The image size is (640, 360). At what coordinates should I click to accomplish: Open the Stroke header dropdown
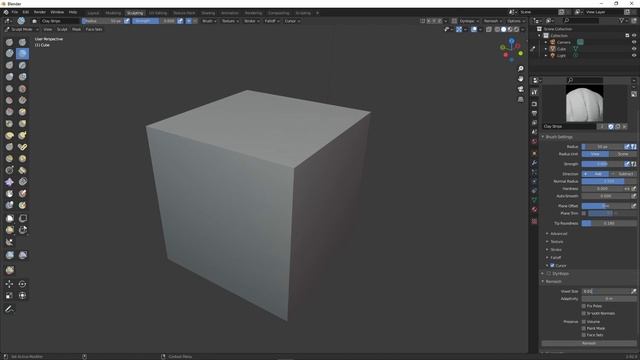tap(251, 21)
